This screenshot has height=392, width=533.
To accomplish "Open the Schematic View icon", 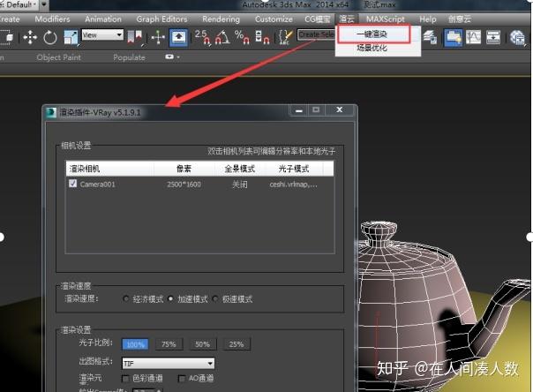I will (x=493, y=37).
